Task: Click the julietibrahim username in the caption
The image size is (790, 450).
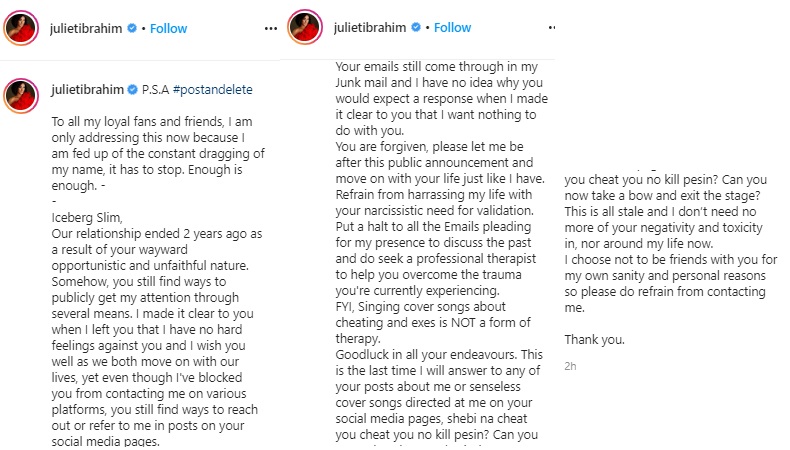Action: pos(85,89)
